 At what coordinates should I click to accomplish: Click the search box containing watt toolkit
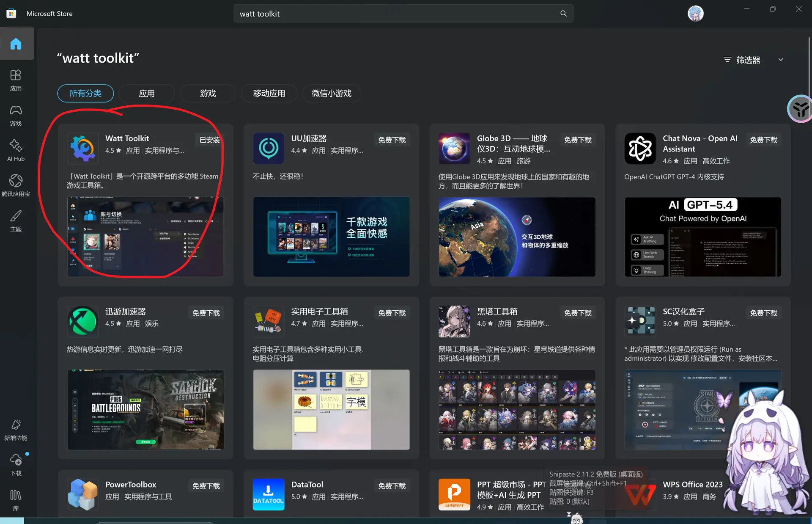403,14
